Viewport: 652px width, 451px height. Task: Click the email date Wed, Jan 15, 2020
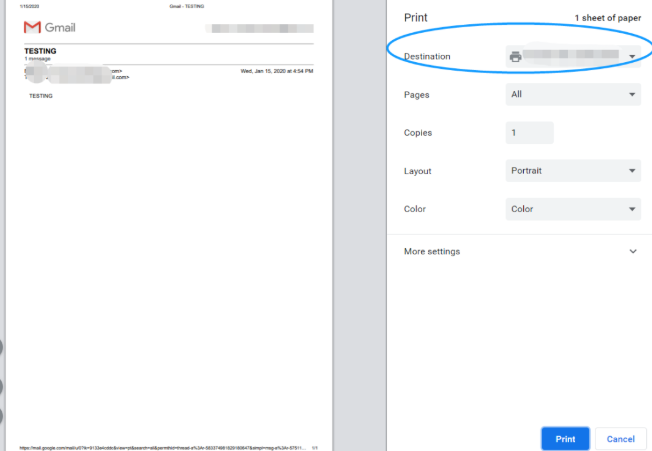pyautogui.click(x=277, y=71)
